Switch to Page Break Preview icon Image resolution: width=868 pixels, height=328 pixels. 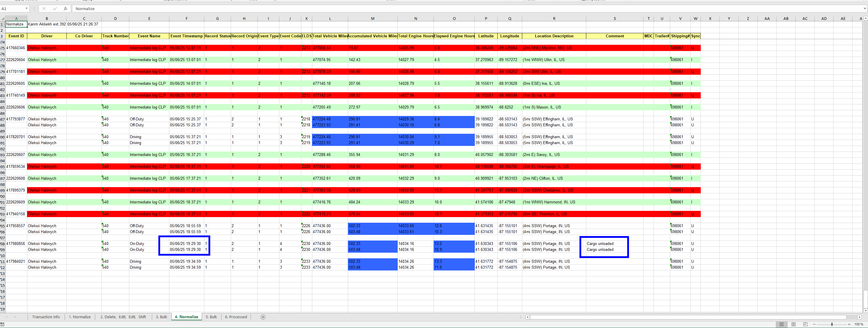pos(805,324)
